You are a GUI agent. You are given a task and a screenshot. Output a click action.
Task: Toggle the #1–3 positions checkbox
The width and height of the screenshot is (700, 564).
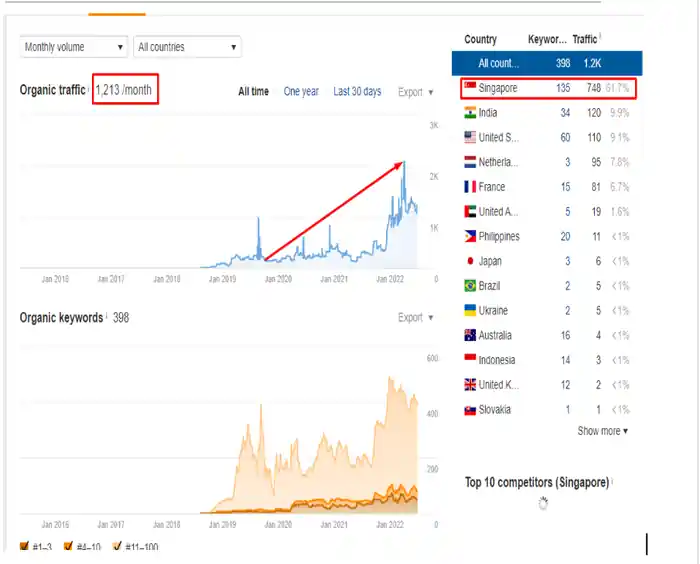pyautogui.click(x=24, y=546)
